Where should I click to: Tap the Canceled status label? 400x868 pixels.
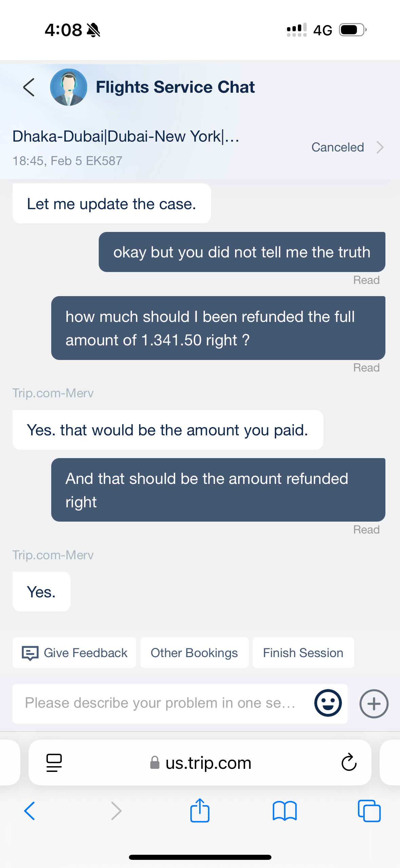pos(338,147)
